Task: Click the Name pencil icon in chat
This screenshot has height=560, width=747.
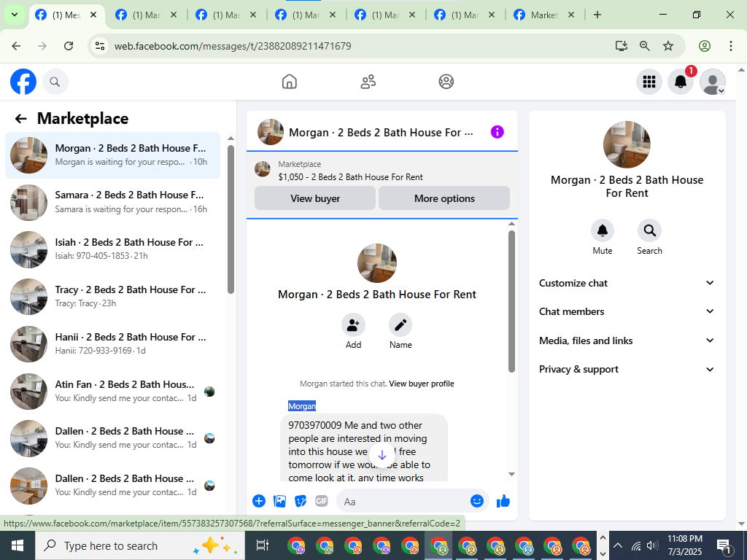Action: 400,325
